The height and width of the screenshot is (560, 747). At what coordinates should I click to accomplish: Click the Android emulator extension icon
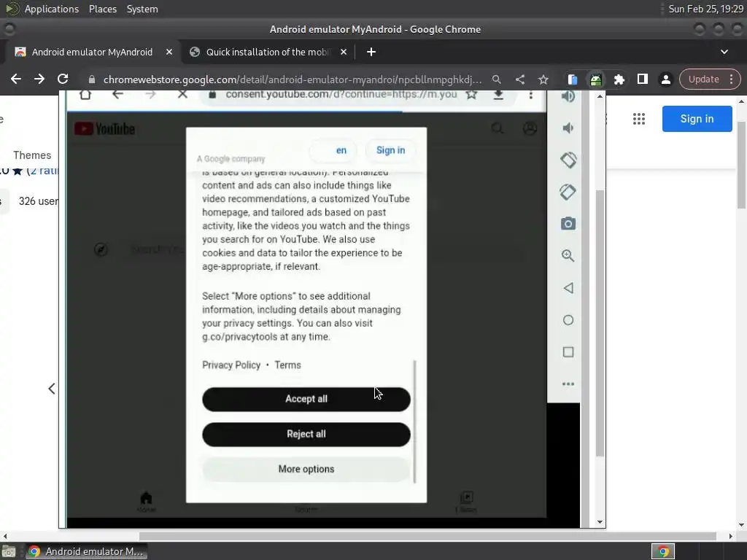click(x=595, y=79)
